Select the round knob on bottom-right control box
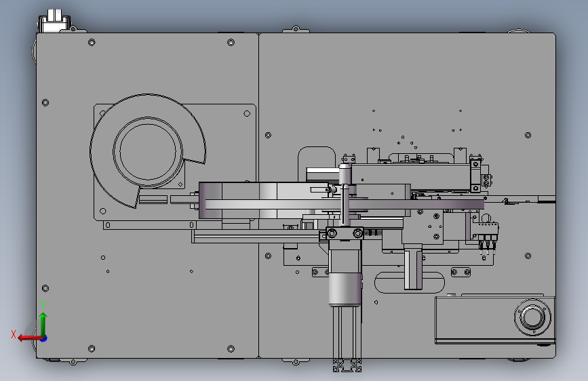 [x=532, y=317]
